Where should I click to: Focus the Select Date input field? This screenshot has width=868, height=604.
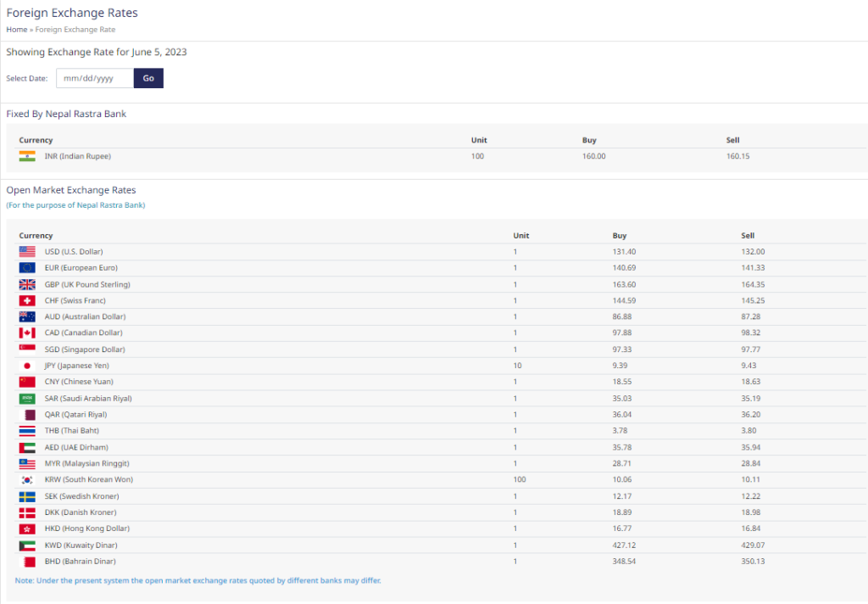click(x=95, y=78)
